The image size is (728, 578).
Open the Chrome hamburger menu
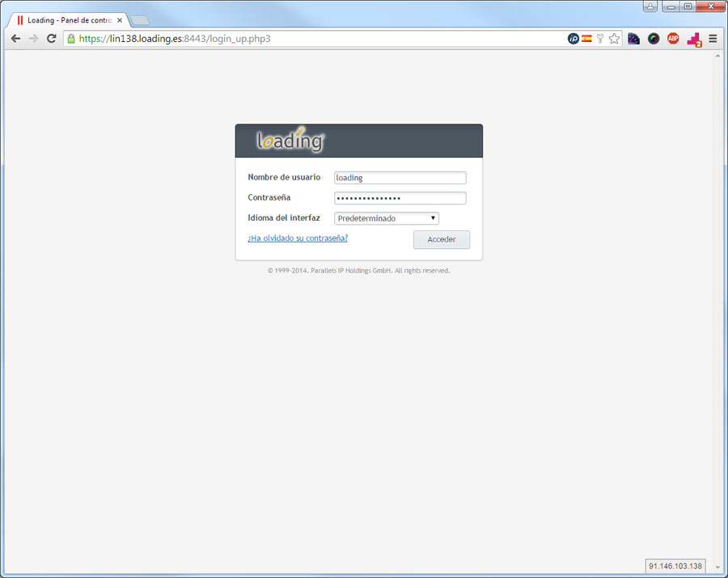(713, 39)
